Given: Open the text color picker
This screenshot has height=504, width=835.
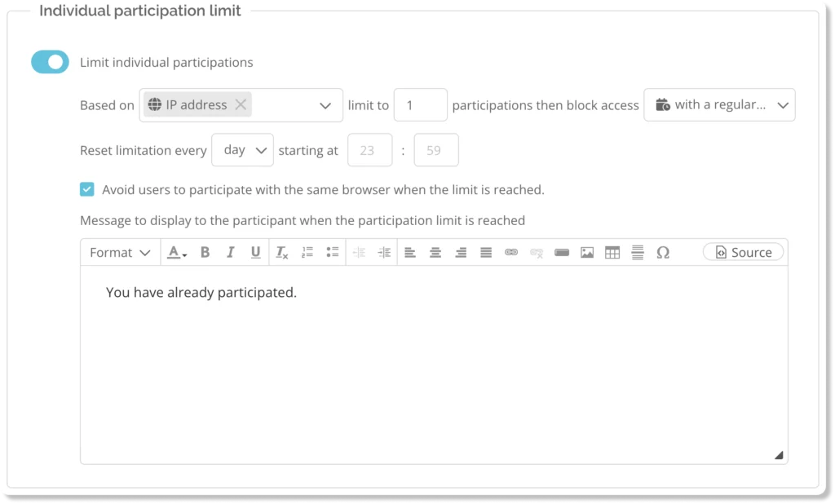Looking at the screenshot, I should coord(176,253).
